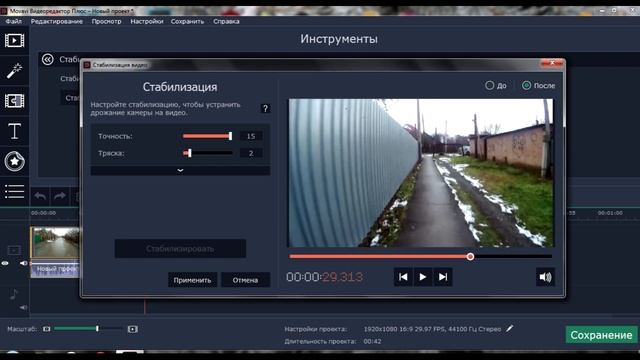Expand advanced stabilization settings chevron

point(180,170)
